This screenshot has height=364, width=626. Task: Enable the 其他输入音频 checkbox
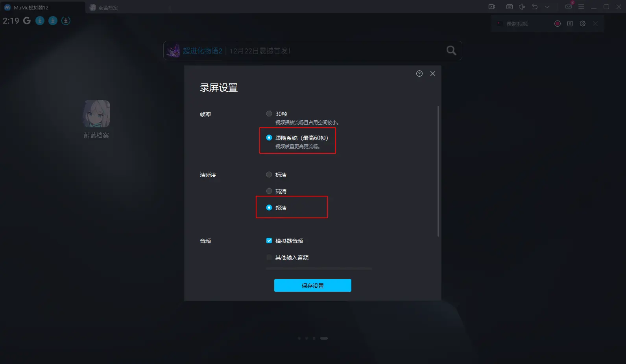point(269,257)
